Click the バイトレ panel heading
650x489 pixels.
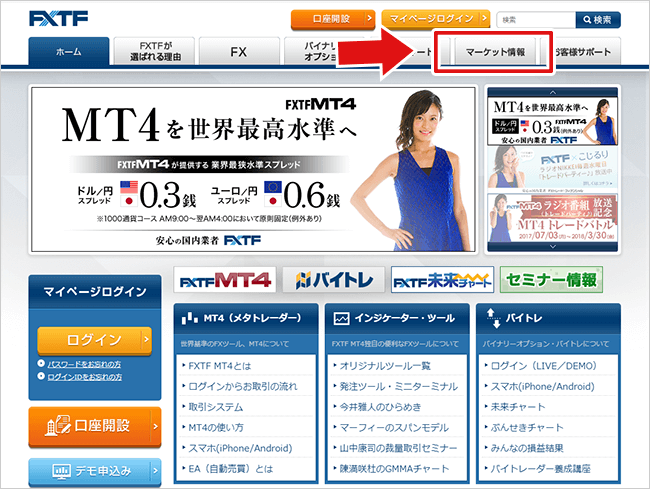pos(524,318)
